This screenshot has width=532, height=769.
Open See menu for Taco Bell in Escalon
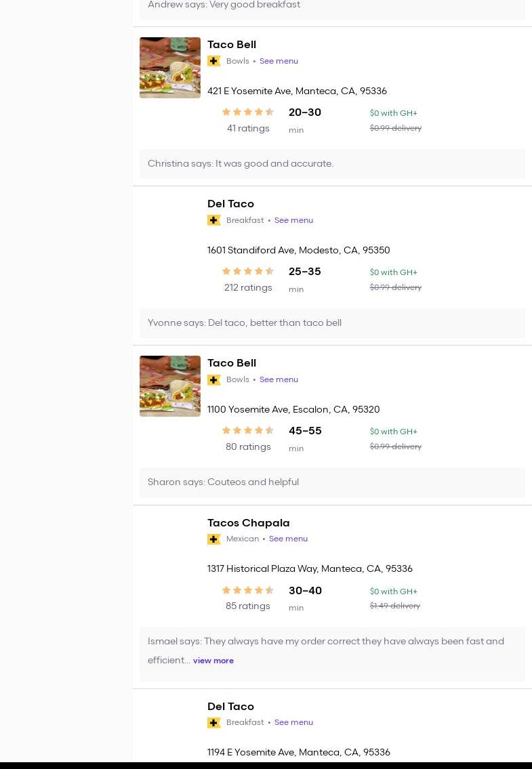coord(279,379)
